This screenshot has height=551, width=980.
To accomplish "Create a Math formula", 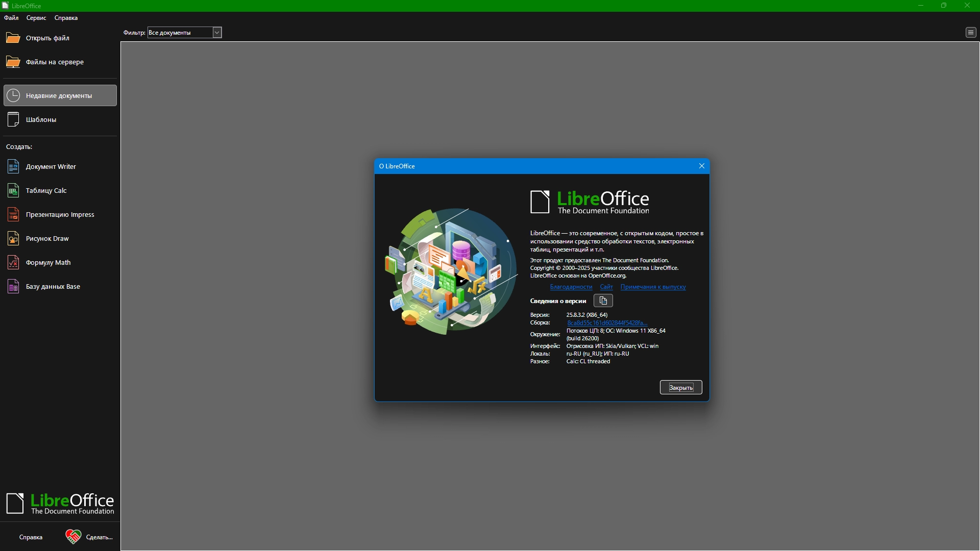I will point(13,263).
